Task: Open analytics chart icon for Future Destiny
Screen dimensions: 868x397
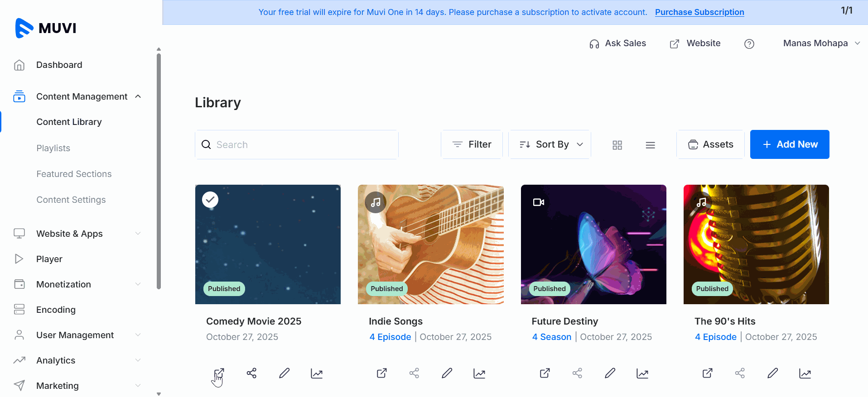Action: pos(642,373)
